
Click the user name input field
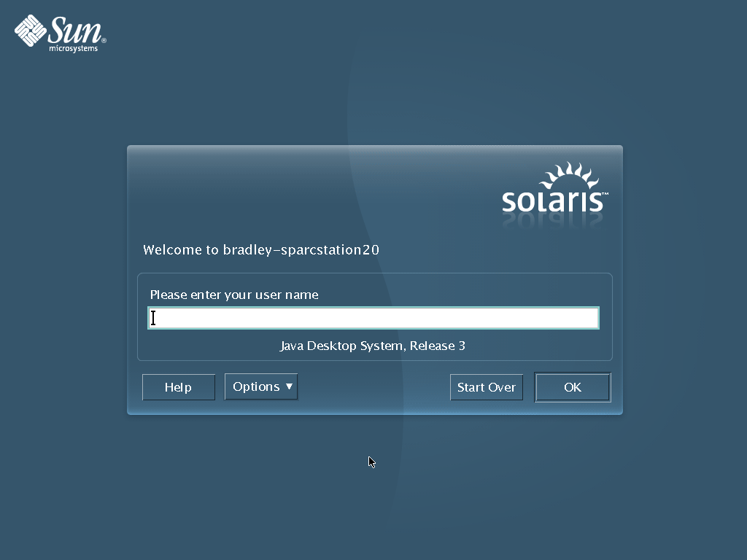(x=373, y=318)
